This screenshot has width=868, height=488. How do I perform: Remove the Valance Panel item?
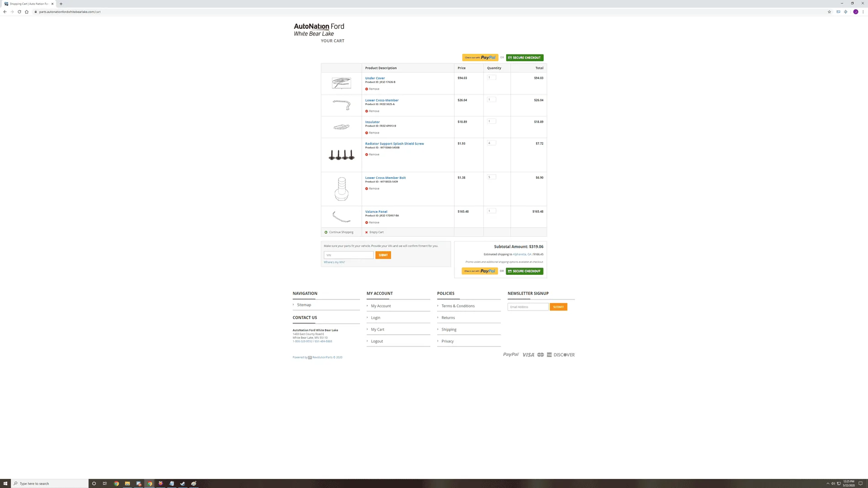pyautogui.click(x=372, y=222)
